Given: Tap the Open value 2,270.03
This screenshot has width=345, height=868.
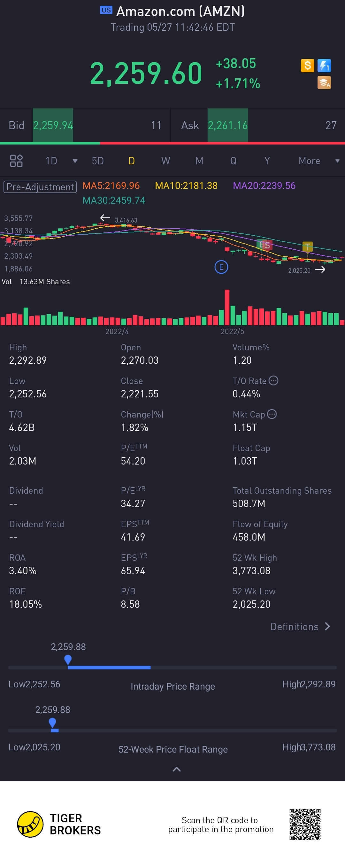Looking at the screenshot, I should pyautogui.click(x=140, y=360).
